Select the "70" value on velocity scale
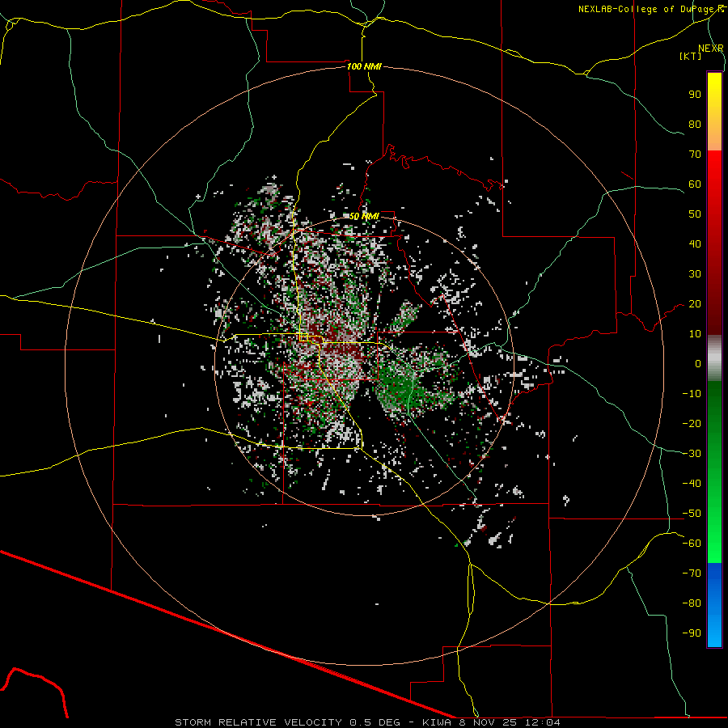Screen dimensions: 728x728 tap(695, 154)
